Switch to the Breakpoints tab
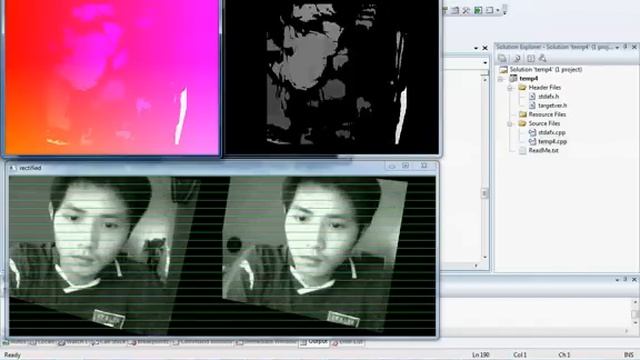This screenshot has height=360, width=640. pyautogui.click(x=149, y=342)
